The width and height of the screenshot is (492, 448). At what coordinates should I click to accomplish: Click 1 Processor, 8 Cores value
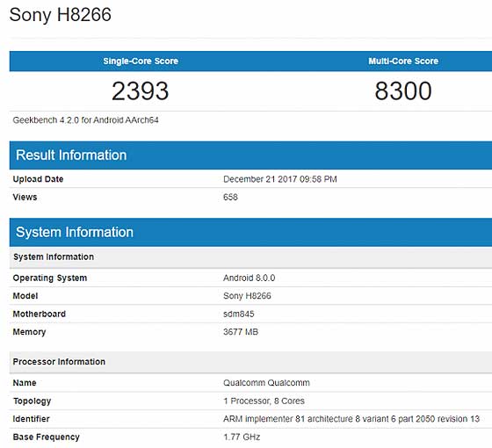(x=264, y=401)
